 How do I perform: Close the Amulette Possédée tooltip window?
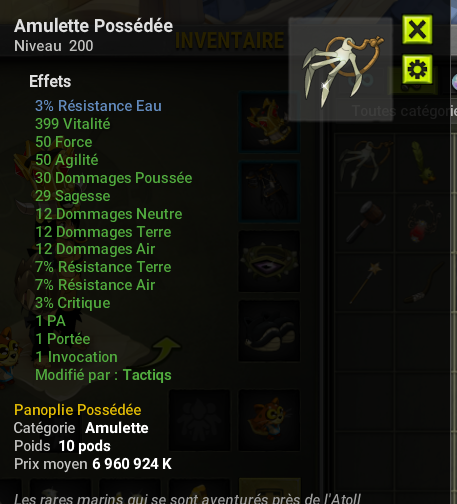417,29
